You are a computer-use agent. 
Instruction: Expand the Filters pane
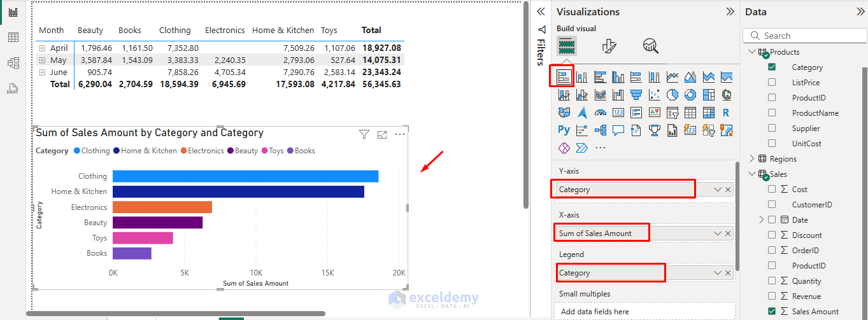pyautogui.click(x=541, y=11)
